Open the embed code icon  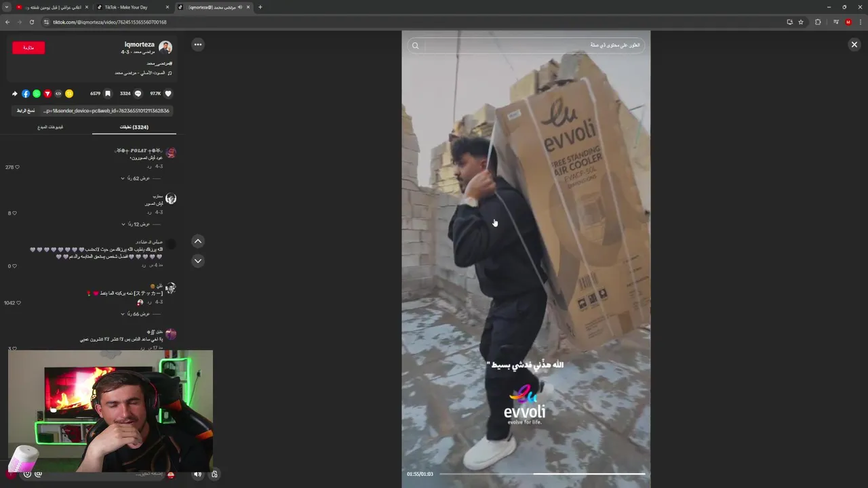[58, 94]
